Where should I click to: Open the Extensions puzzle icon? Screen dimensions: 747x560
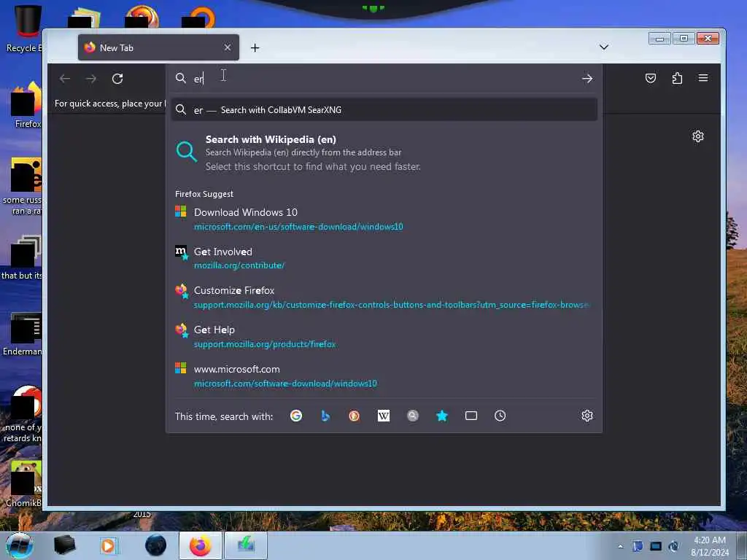(677, 78)
